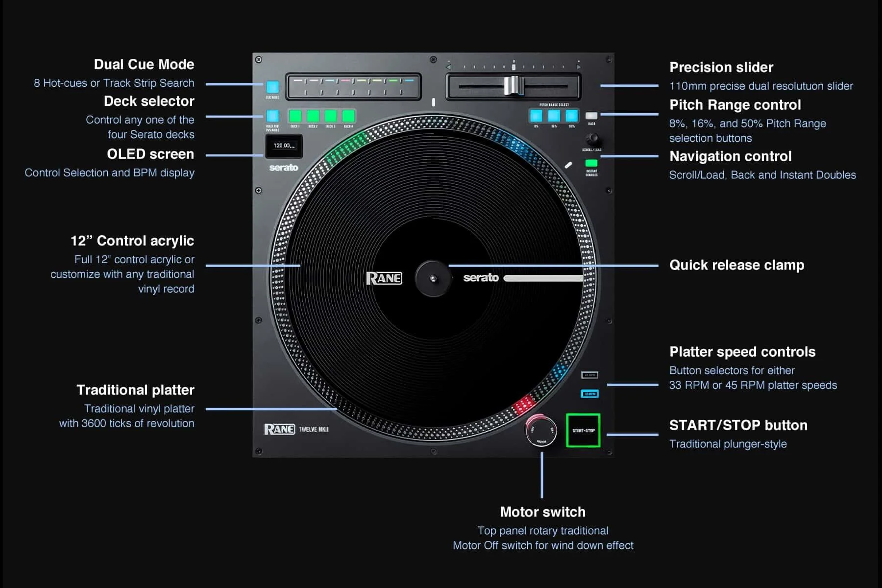Click the 'OLED screen' heading
The height and width of the screenshot is (588, 882).
(150, 154)
